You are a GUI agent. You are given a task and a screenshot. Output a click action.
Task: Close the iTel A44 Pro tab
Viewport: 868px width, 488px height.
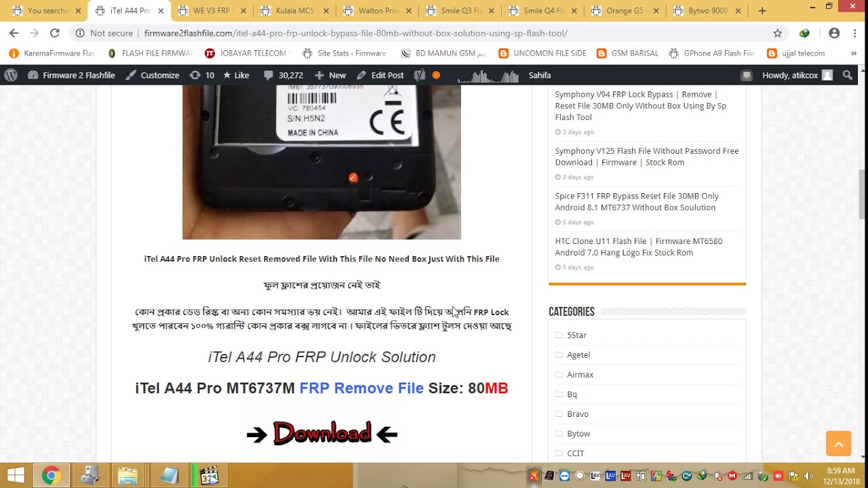(x=160, y=11)
